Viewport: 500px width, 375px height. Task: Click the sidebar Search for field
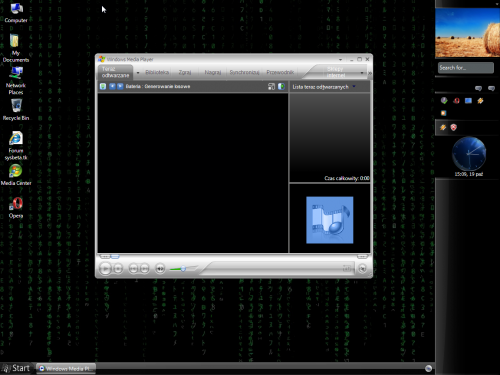tap(466, 68)
